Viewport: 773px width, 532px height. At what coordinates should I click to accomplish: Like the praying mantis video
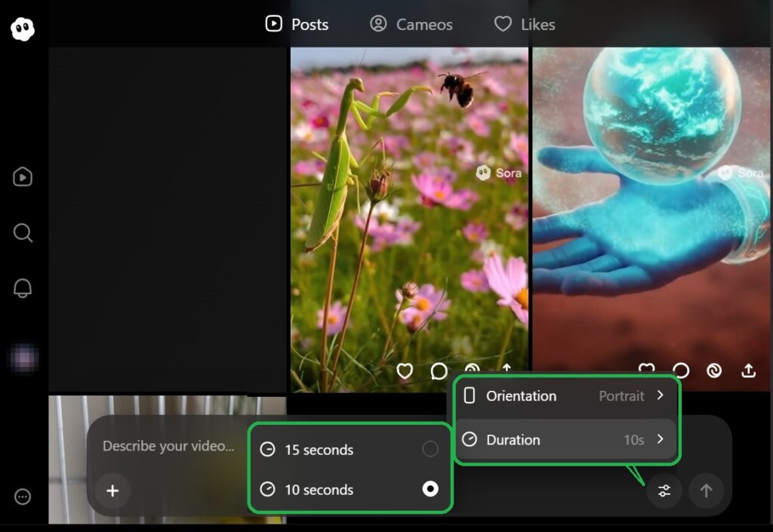pos(405,371)
